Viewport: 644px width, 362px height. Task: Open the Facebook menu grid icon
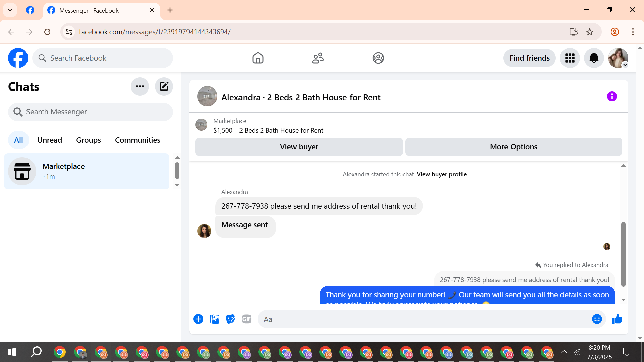click(x=570, y=58)
